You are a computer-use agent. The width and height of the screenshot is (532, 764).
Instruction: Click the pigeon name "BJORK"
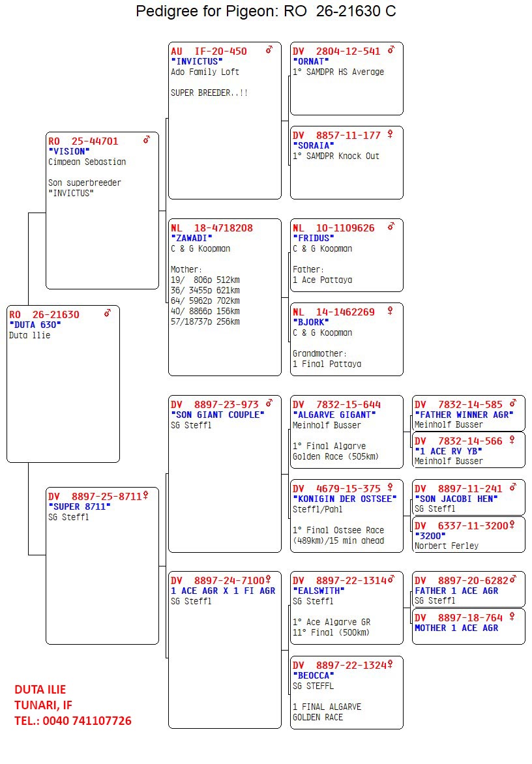click(311, 323)
